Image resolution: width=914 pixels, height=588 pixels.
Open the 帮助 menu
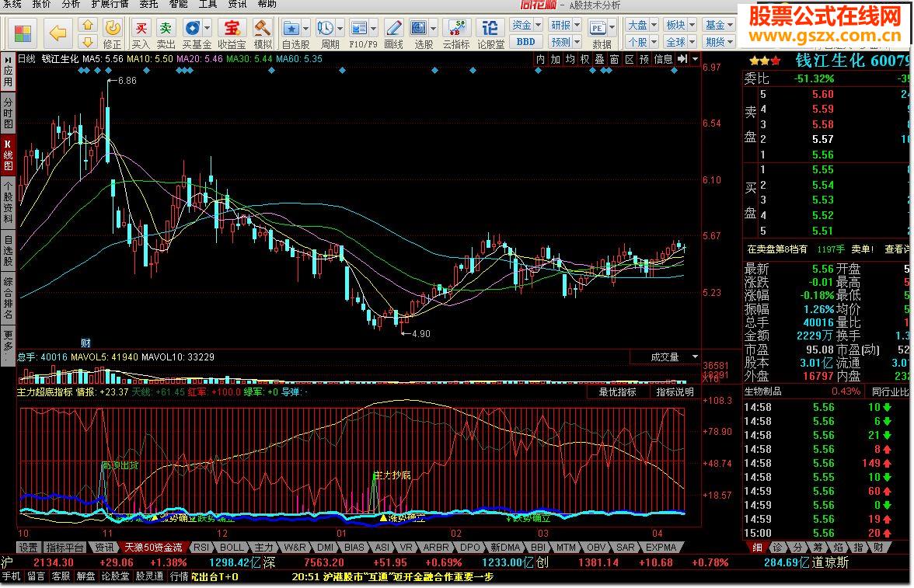pyautogui.click(x=267, y=4)
